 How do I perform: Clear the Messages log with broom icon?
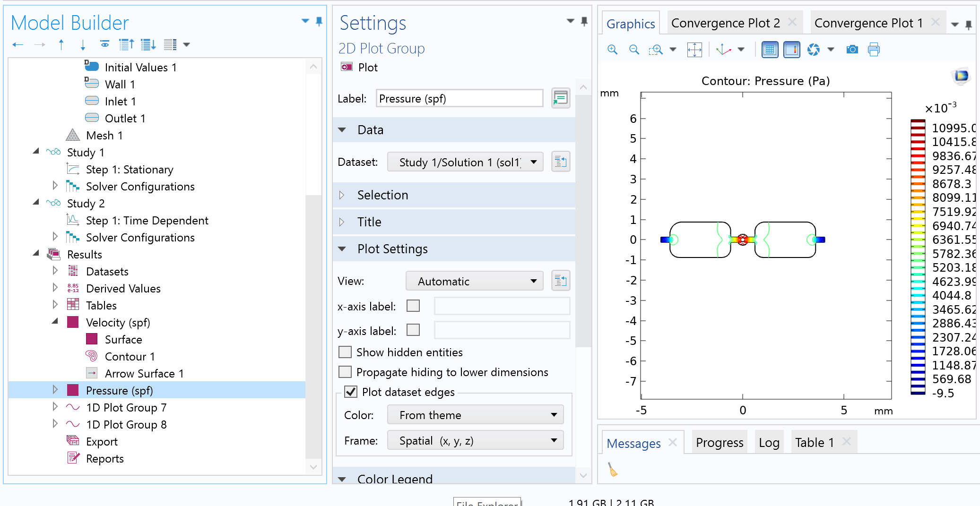pyautogui.click(x=613, y=470)
